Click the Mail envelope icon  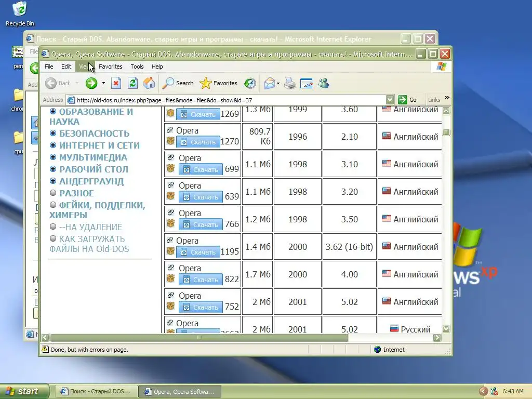coord(270,83)
